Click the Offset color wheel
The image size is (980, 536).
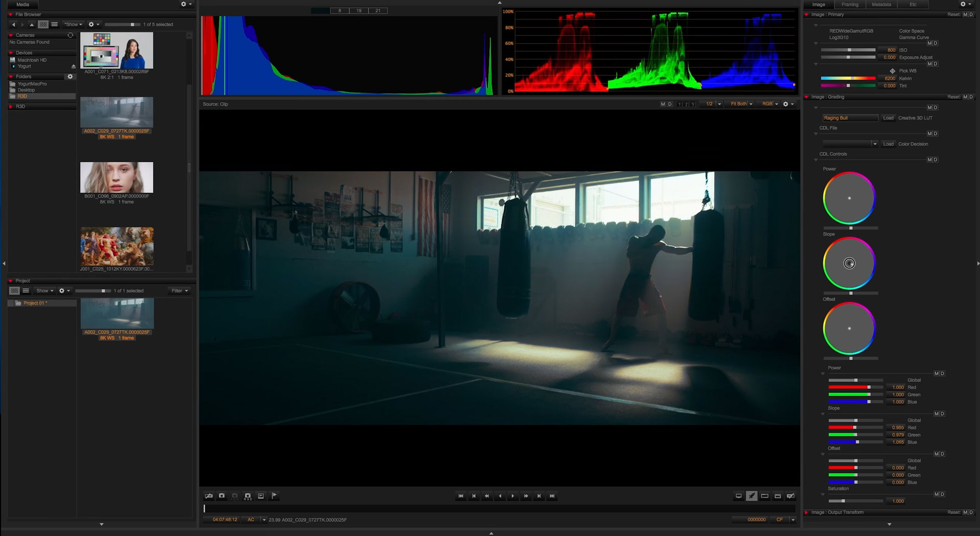[849, 329]
